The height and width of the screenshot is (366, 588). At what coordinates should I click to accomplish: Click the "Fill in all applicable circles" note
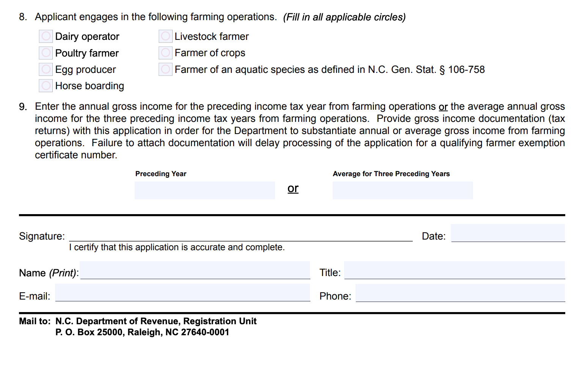click(344, 17)
